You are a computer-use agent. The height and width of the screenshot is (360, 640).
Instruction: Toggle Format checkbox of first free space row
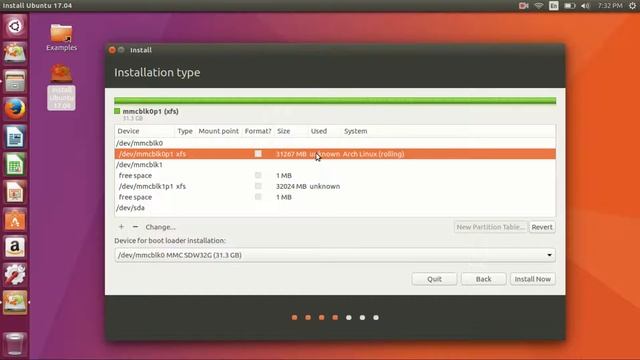tap(258, 176)
